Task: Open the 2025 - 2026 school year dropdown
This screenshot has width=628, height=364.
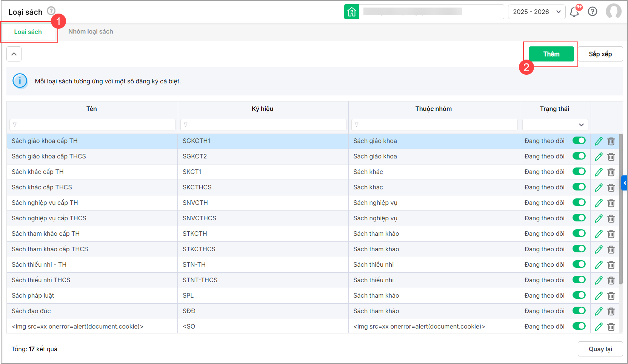Action: (536, 12)
